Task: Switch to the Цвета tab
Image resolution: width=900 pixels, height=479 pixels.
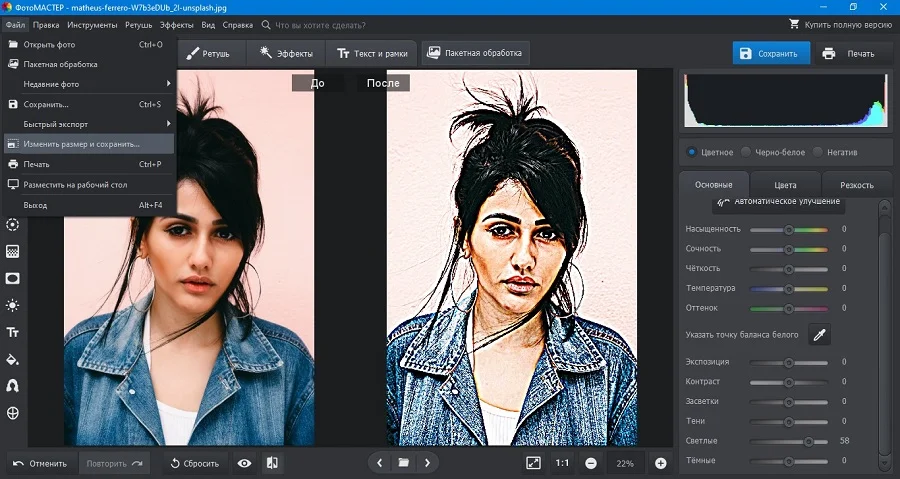Action: click(x=785, y=185)
